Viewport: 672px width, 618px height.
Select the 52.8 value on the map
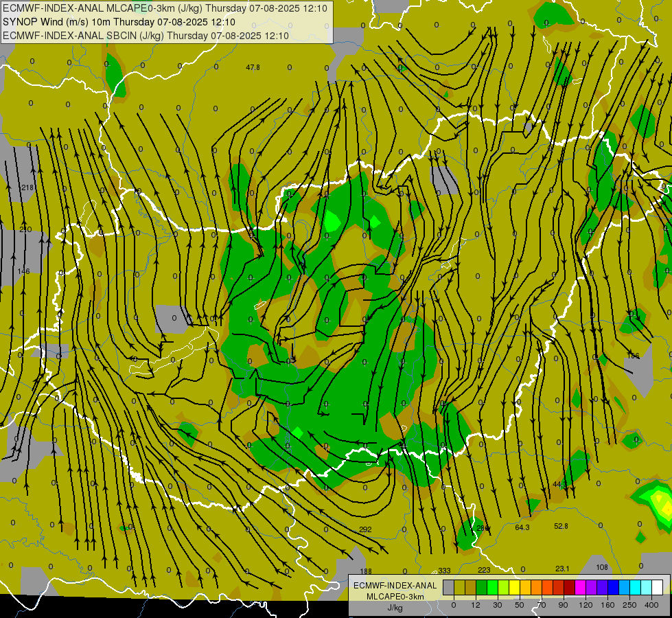561,526
